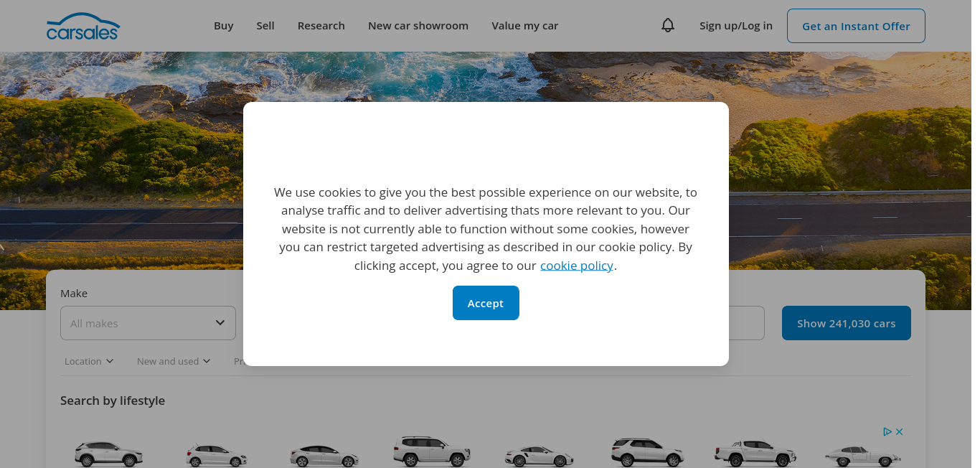Choose the sports coupe lifestyle icon

tap(540, 456)
